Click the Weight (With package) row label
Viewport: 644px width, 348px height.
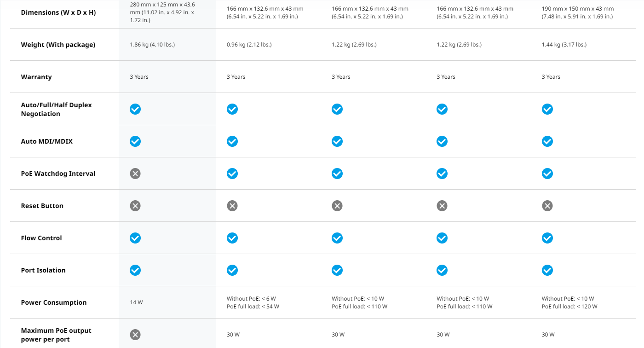tap(58, 45)
